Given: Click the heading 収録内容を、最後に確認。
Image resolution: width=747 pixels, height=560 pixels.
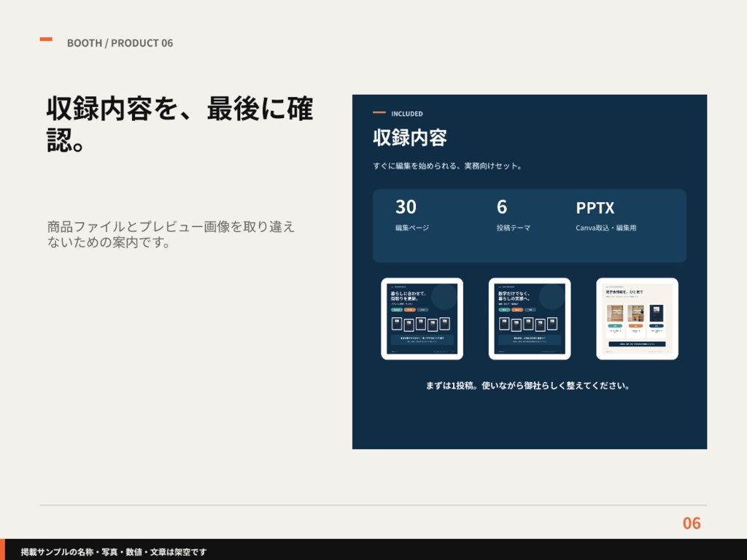Looking at the screenshot, I should click(x=179, y=124).
